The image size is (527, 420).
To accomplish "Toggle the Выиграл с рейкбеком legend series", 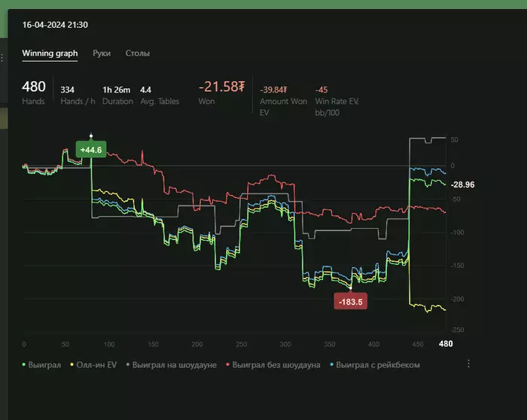I will click(x=375, y=365).
